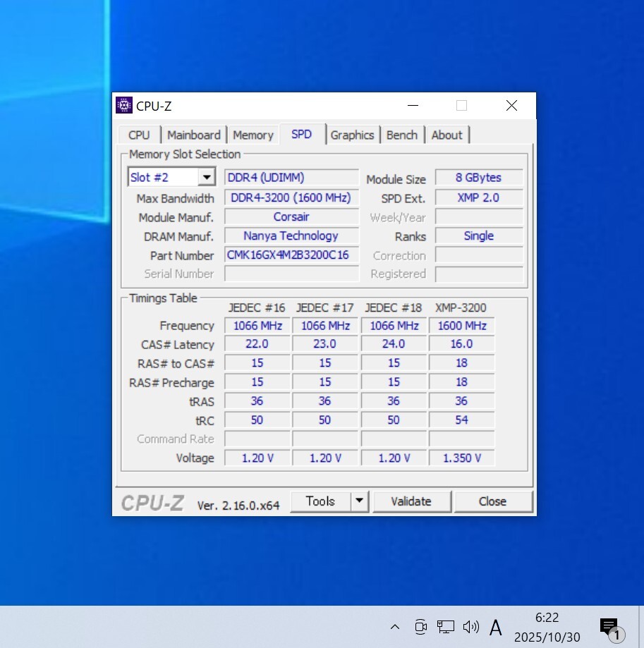Image resolution: width=644 pixels, height=648 pixels.
Task: Switch to the CPU tab
Action: click(x=139, y=135)
